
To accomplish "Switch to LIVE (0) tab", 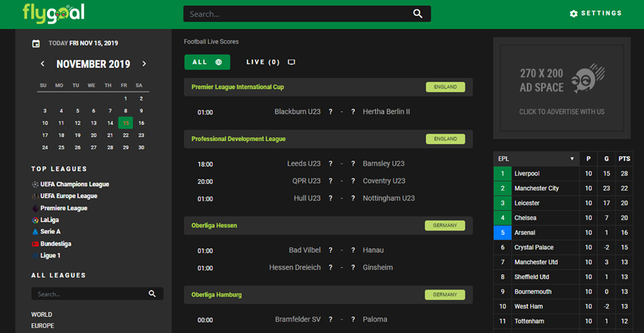I will pyautogui.click(x=270, y=62).
